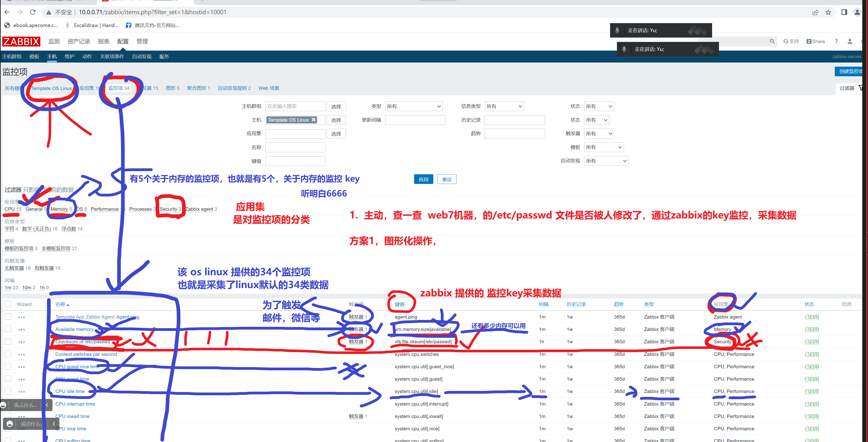The image size is (868, 442).
Task: Open the Available memory item link
Action: [74, 329]
